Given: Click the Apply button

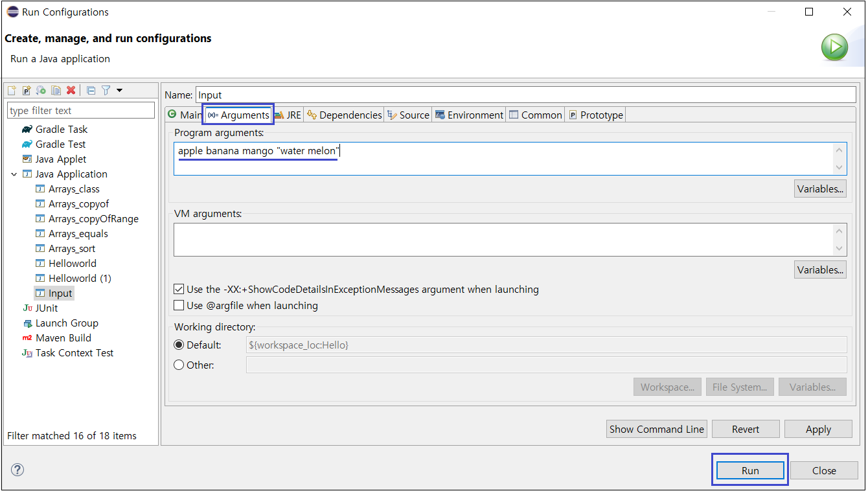Looking at the screenshot, I should point(818,429).
